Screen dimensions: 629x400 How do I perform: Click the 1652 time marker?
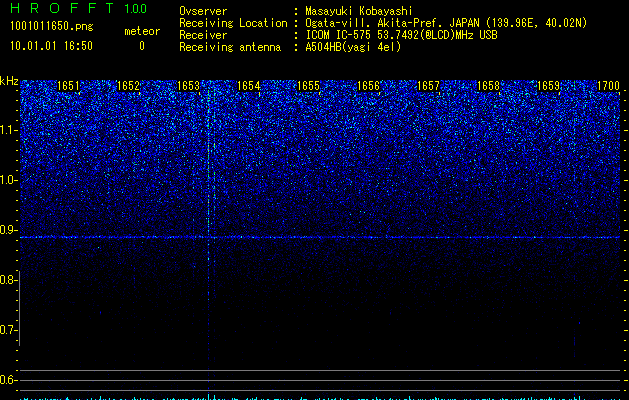click(128, 86)
